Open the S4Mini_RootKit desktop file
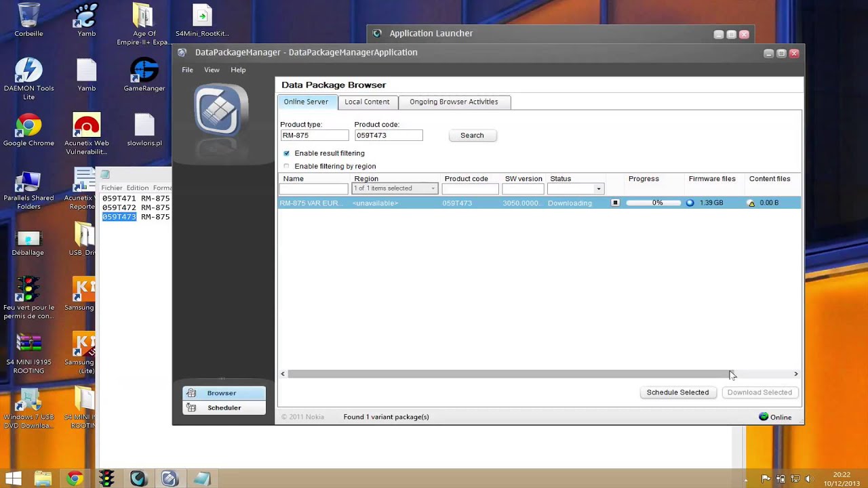Screen dimensions: 868x488 click(202, 20)
